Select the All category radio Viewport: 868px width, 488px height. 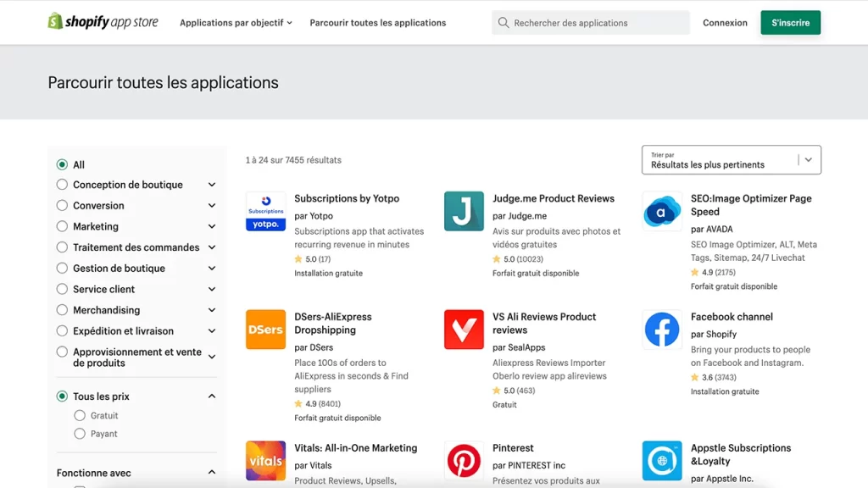[62, 165]
